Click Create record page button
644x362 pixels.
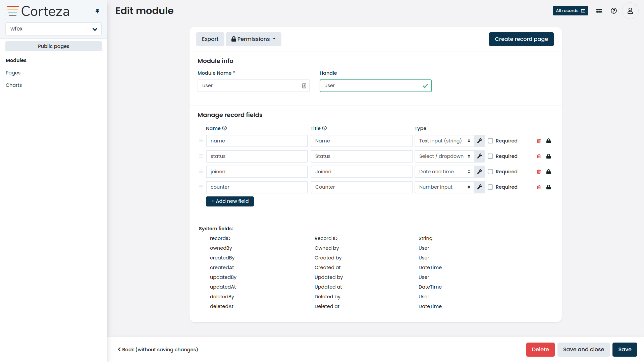pyautogui.click(x=521, y=39)
